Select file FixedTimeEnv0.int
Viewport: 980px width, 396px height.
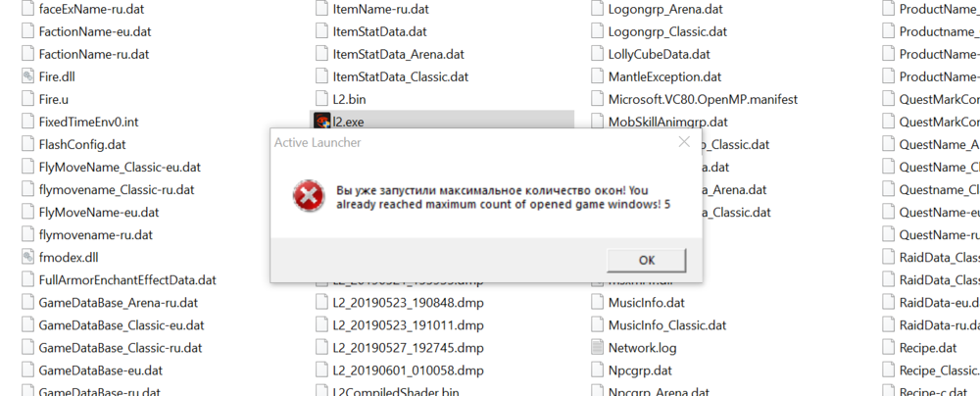88,122
